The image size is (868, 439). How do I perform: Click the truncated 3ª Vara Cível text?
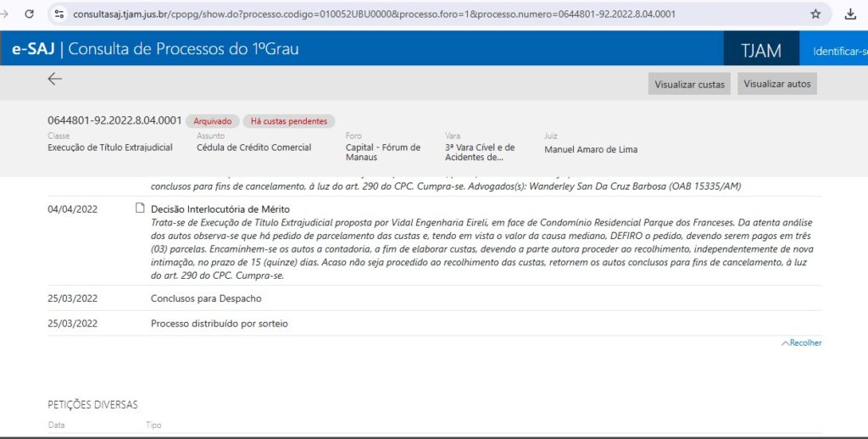[479, 153]
